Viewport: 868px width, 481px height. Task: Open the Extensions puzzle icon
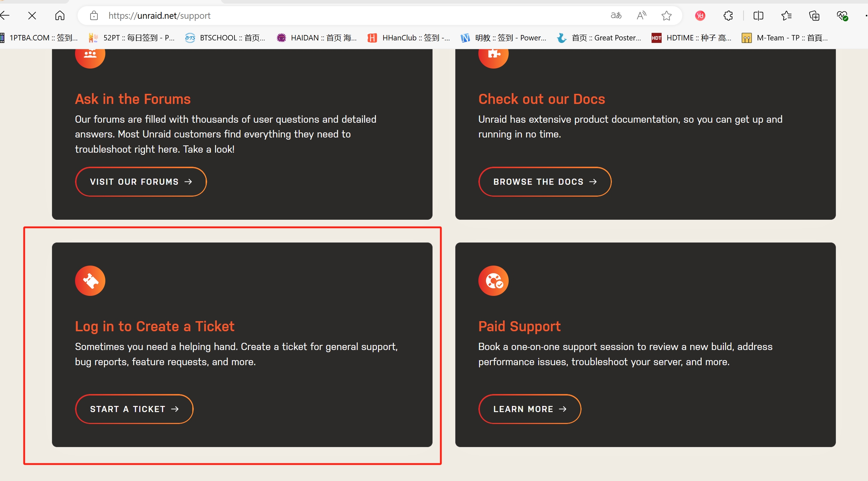(x=728, y=16)
